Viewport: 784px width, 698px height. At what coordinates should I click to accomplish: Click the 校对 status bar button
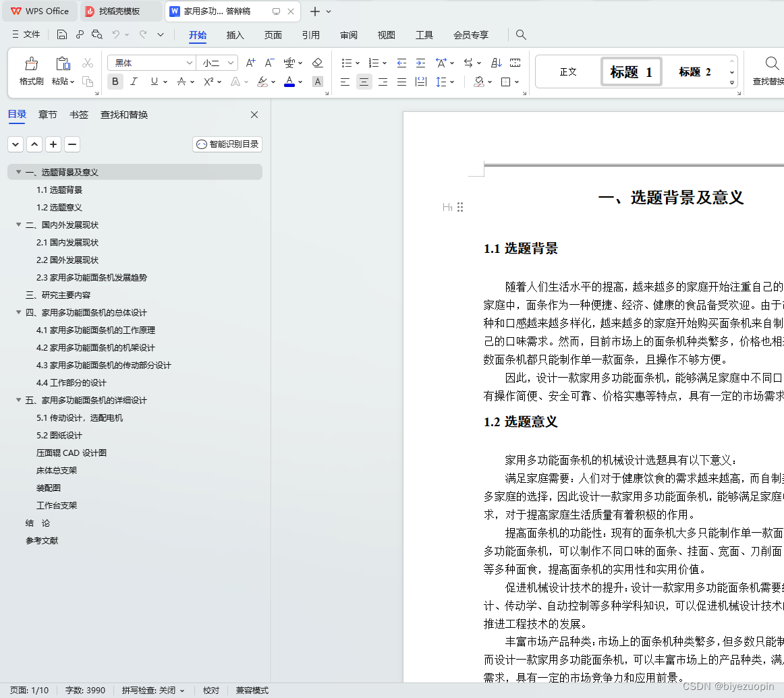pos(211,691)
